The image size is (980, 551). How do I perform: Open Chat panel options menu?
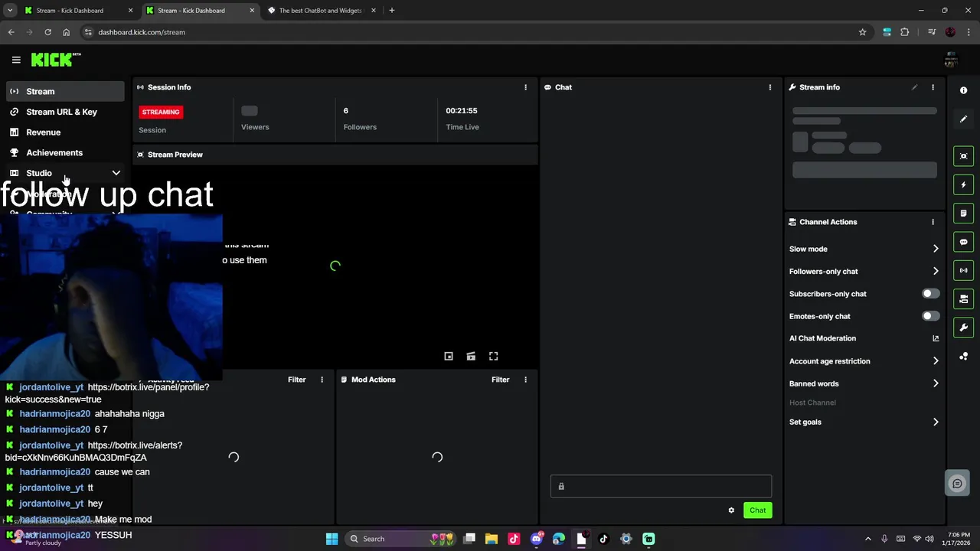(x=770, y=87)
